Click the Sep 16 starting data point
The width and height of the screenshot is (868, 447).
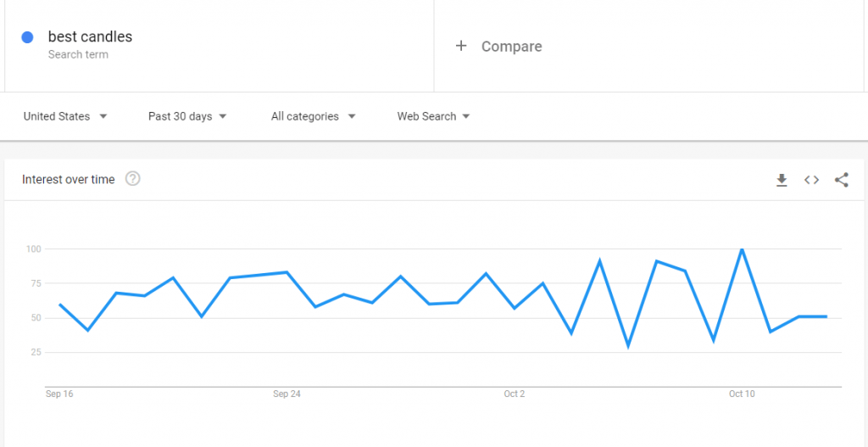60,305
